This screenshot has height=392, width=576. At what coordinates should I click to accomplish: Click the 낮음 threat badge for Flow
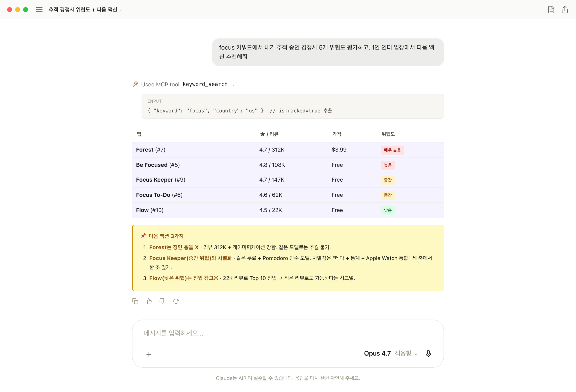click(x=388, y=210)
